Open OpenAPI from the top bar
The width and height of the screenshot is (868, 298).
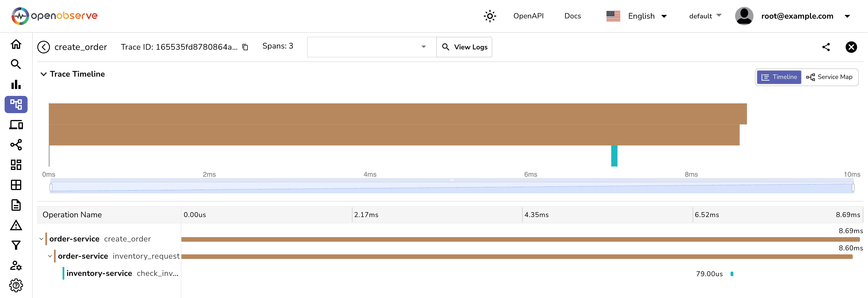tap(528, 16)
